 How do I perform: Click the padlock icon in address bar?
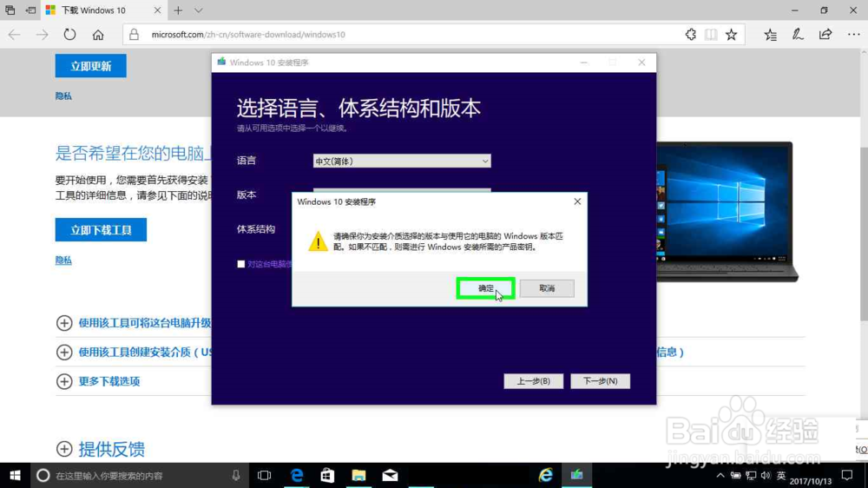pyautogui.click(x=134, y=35)
